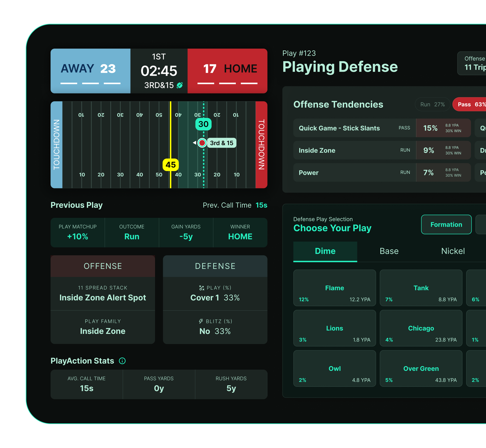Select the Chicago play card
486x448 pixels.
click(421, 328)
